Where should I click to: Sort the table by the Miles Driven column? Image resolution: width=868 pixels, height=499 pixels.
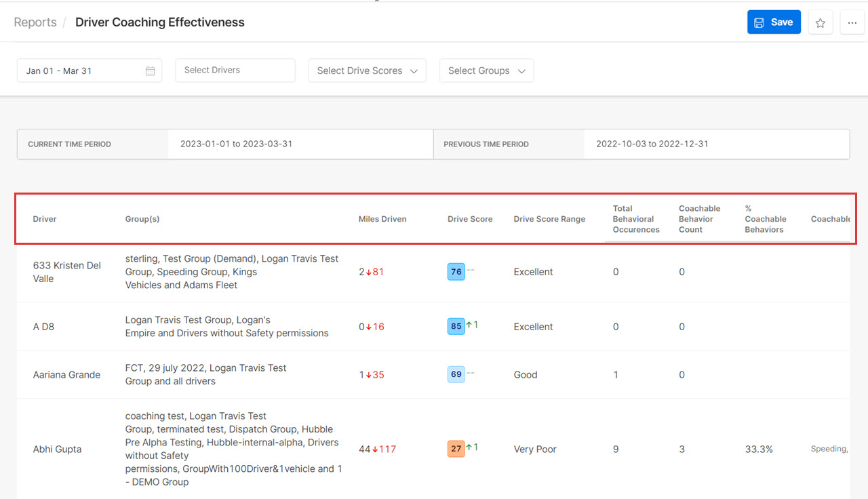(382, 219)
